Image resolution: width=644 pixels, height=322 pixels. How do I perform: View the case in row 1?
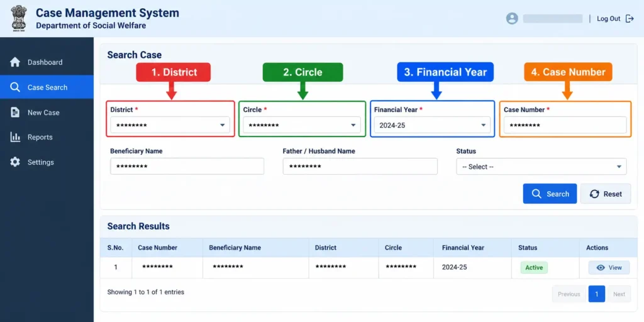[x=609, y=268]
